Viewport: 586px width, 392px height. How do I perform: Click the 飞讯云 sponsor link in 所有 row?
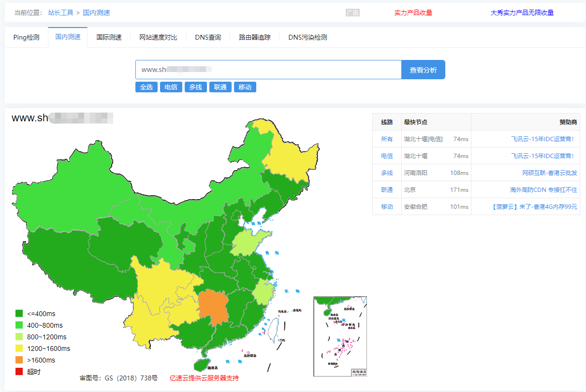[x=542, y=139]
